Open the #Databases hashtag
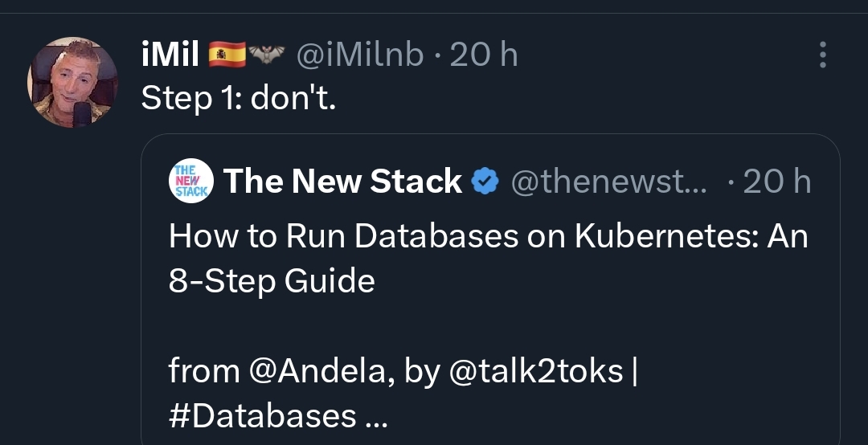Image resolution: width=868 pixels, height=445 pixels. [262, 415]
